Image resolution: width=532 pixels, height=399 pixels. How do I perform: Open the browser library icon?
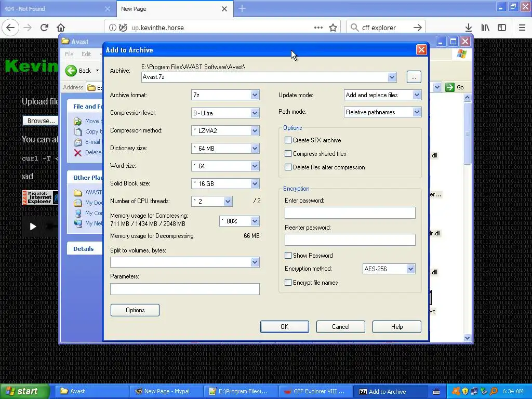485,28
